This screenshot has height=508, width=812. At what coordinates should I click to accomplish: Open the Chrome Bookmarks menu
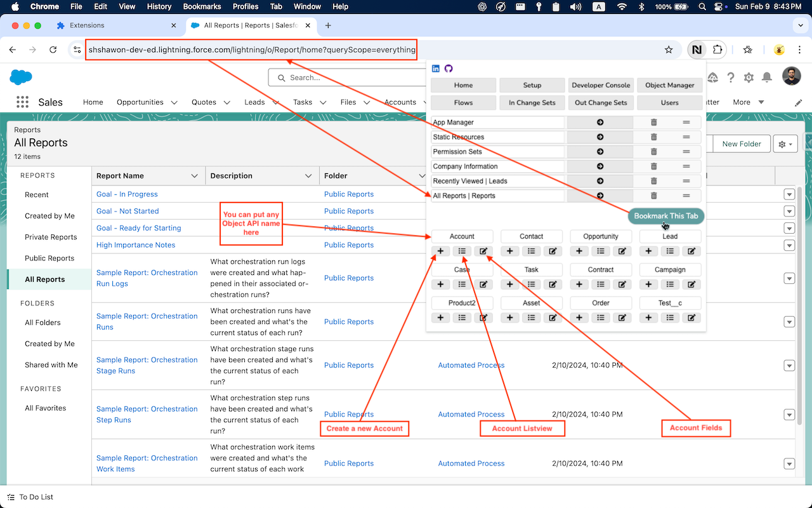202,6
